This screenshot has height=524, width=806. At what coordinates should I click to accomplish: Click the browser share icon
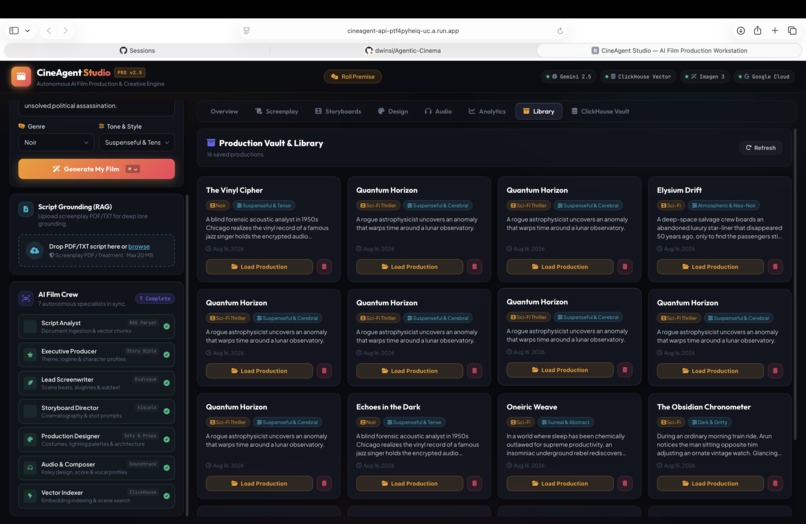[758, 31]
